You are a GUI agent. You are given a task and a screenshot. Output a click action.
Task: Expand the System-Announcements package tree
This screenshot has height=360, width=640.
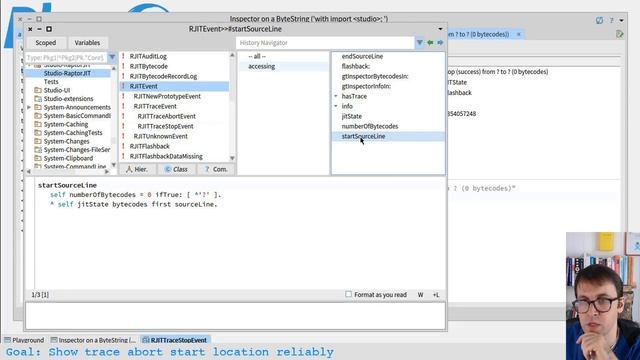coord(29,107)
